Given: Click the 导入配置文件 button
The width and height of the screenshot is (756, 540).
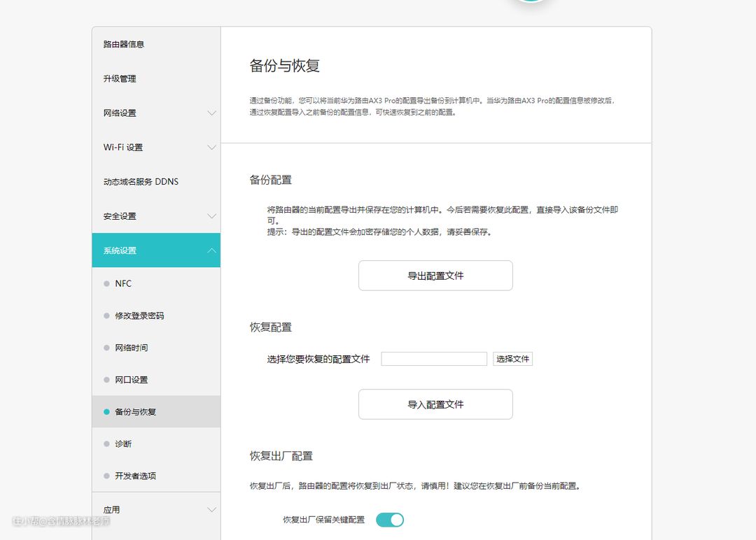Looking at the screenshot, I should (x=435, y=404).
